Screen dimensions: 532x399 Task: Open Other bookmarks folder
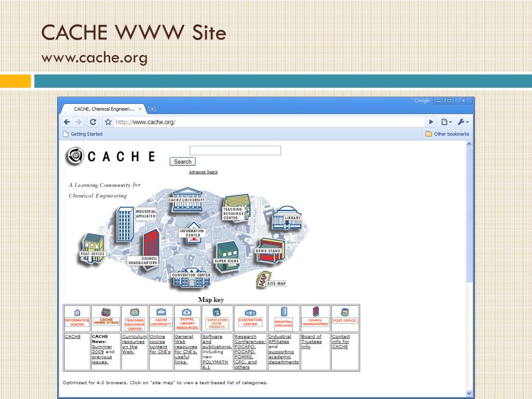[x=447, y=134]
